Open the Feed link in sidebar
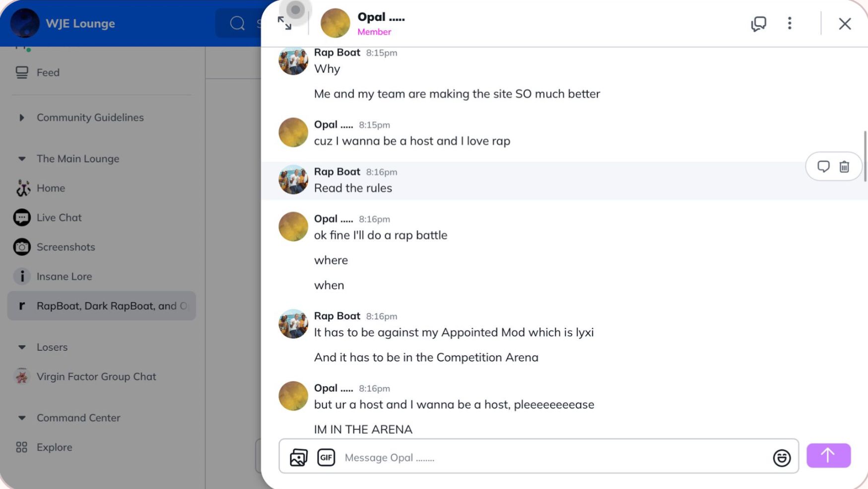This screenshot has width=868, height=489. pyautogui.click(x=48, y=72)
